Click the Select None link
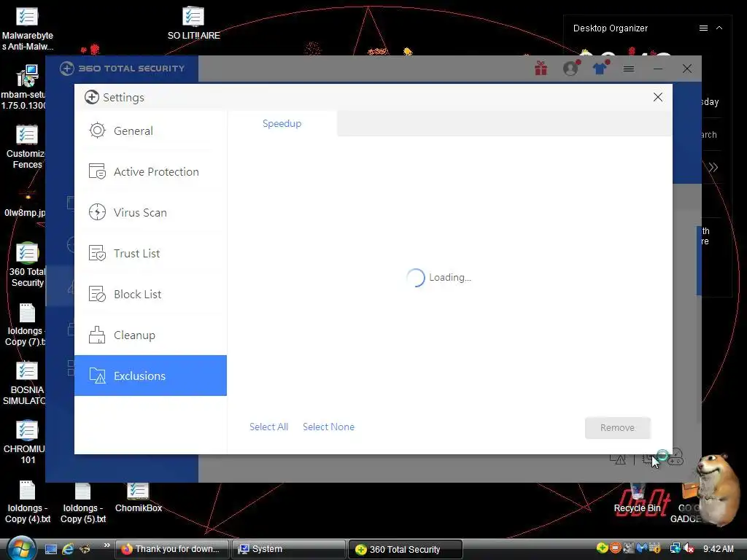747x560 pixels. (x=329, y=427)
